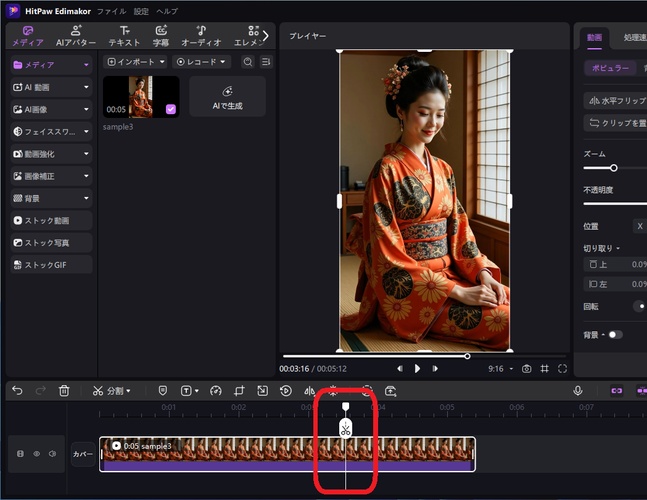The height and width of the screenshot is (500, 647).
Task: Click the cloud export icon in toolbar
Action: [x=390, y=391]
